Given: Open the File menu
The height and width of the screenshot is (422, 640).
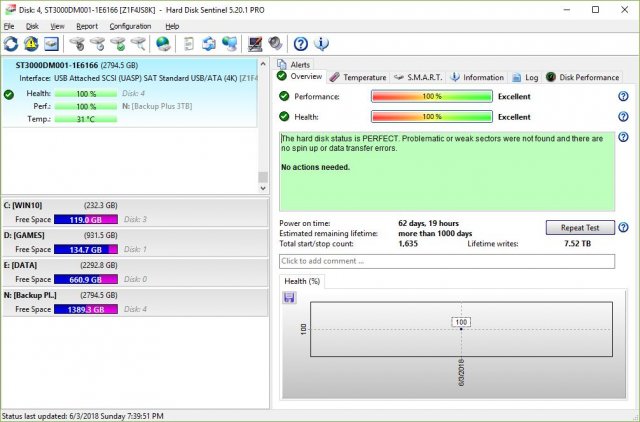Looking at the screenshot, I should click(9, 26).
